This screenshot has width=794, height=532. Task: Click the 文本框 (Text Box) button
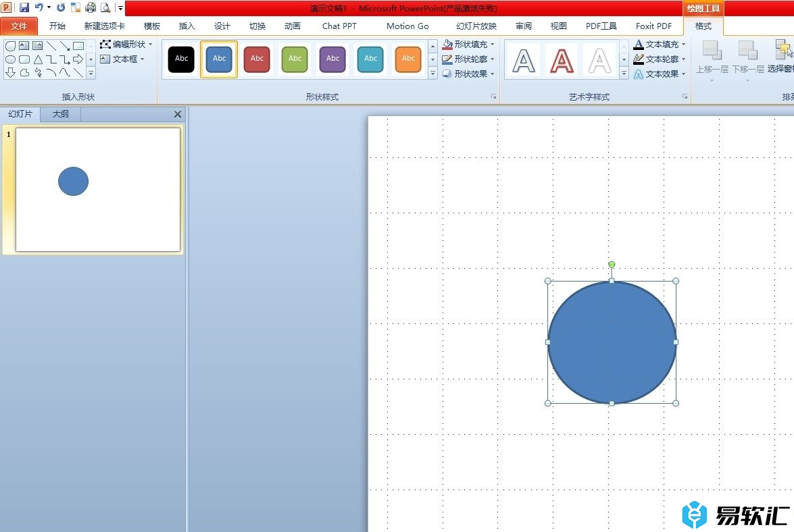122,59
